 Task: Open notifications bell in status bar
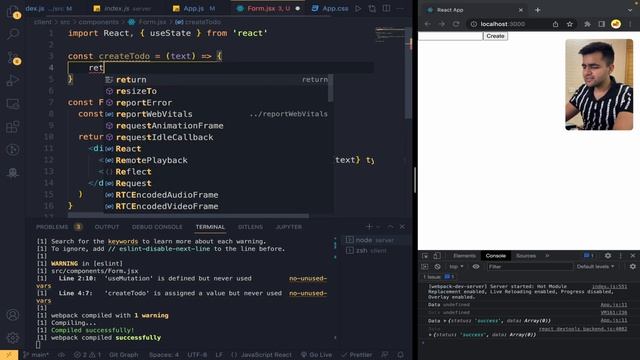[400, 355]
